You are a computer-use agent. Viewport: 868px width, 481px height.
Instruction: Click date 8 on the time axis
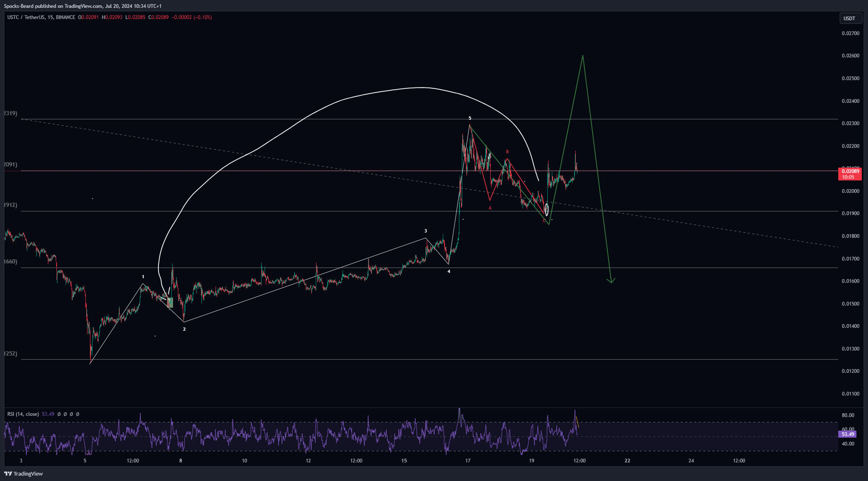click(180, 461)
